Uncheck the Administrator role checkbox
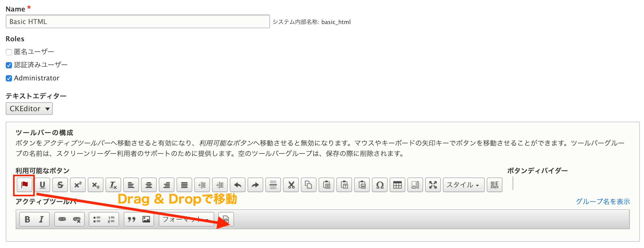The height and width of the screenshot is (248, 644). (x=9, y=78)
